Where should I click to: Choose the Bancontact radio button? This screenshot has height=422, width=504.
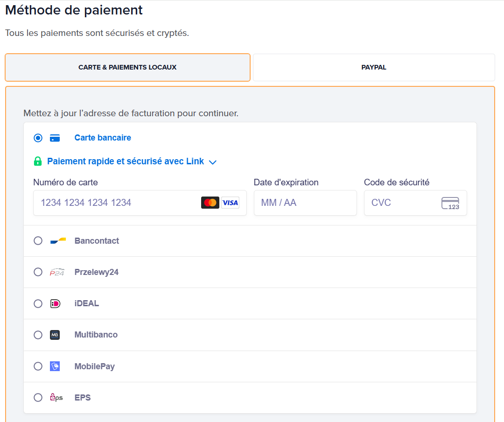(x=38, y=240)
